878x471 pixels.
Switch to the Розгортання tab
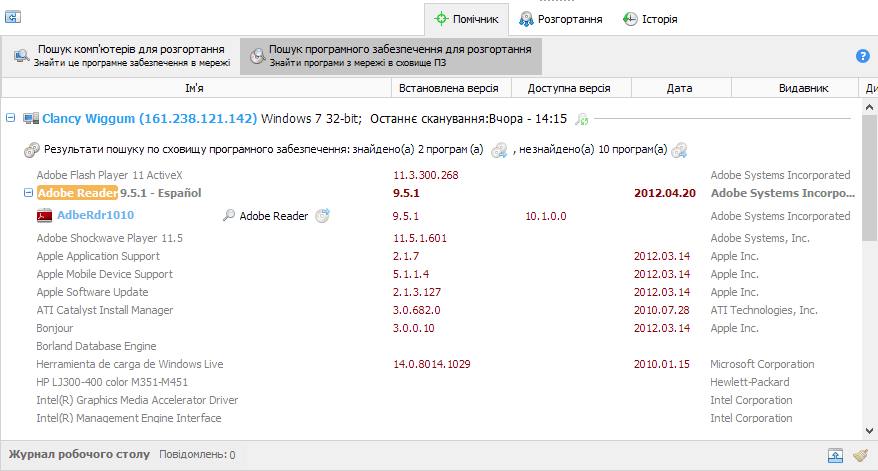pyautogui.click(x=561, y=19)
